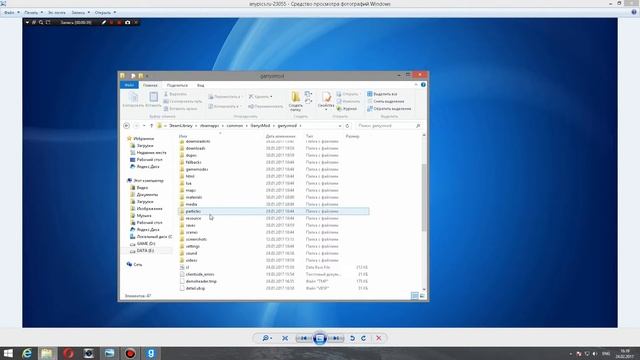Select Сеть in the navigation pane
This screenshot has height=360, width=640.
tap(134, 264)
